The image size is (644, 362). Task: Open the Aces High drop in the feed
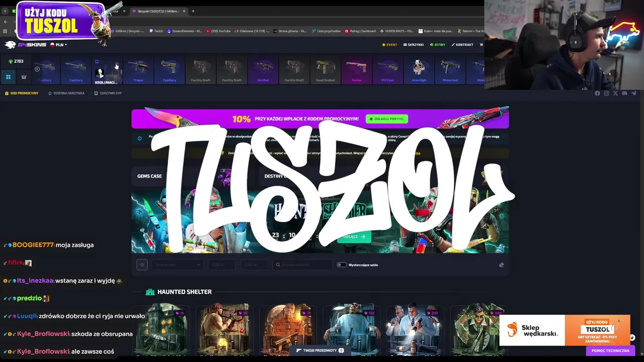pos(419,70)
